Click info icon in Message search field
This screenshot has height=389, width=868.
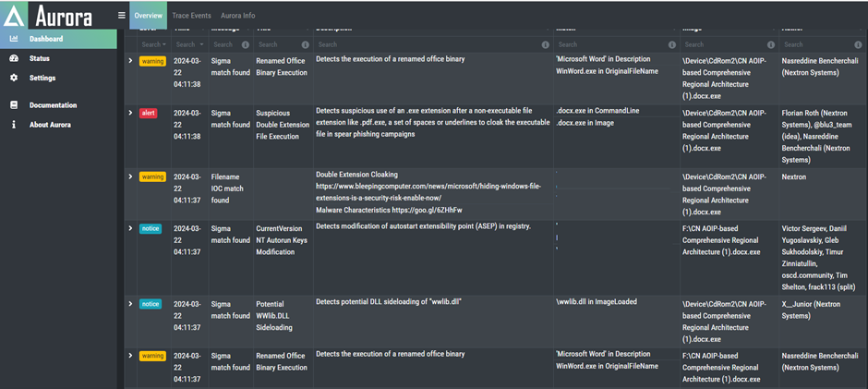coord(245,44)
